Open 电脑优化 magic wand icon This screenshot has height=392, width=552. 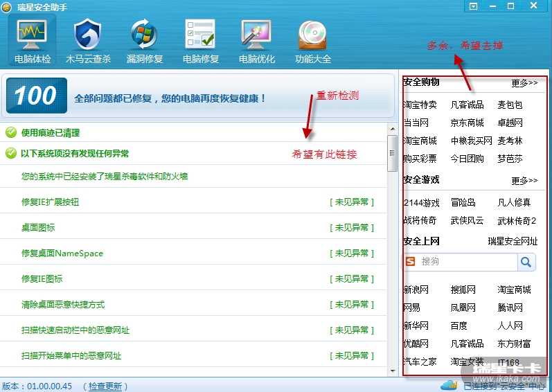[x=256, y=34]
